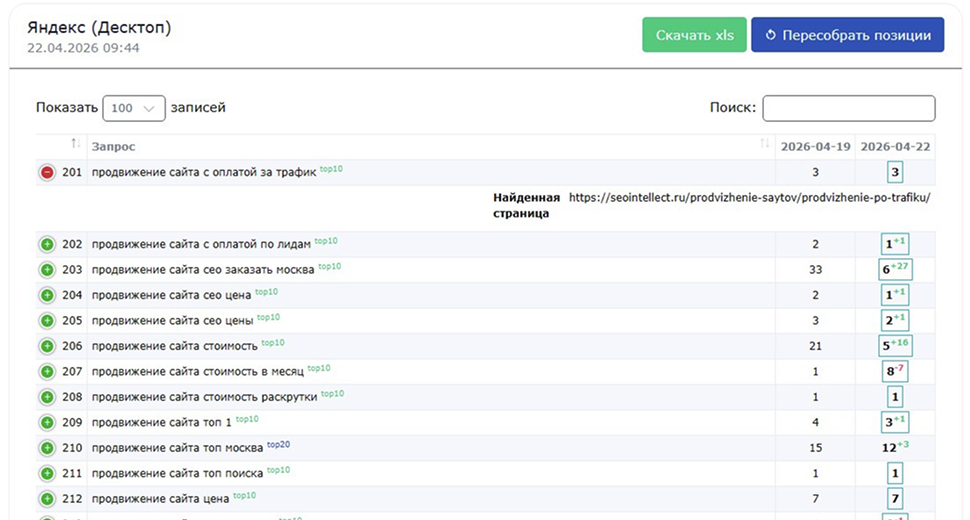970x520 pixels.
Task: Expand row 209 with the green plus icon
Action: click(x=47, y=422)
